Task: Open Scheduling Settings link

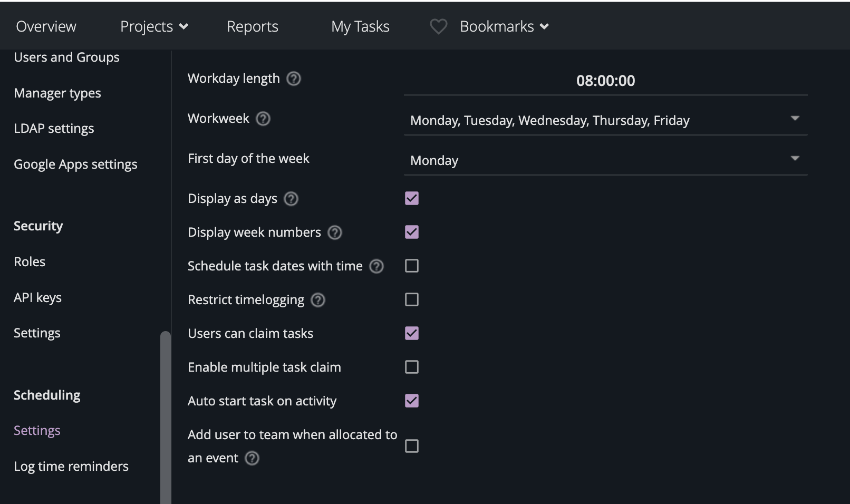Action: point(37,431)
